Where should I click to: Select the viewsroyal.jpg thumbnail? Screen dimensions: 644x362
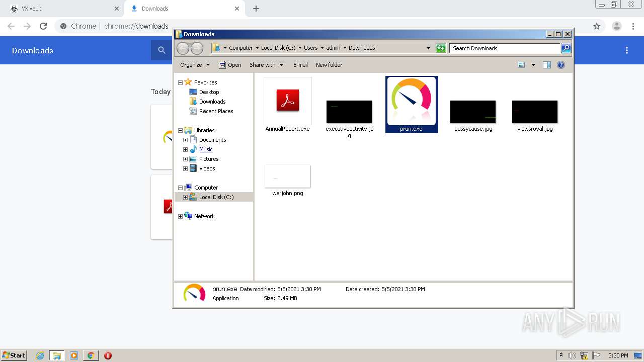(x=535, y=112)
